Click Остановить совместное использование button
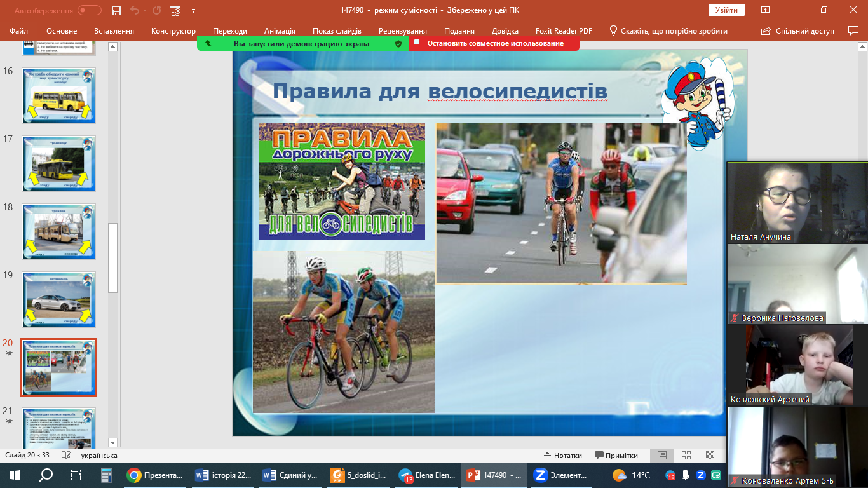This screenshot has width=868, height=488. [x=494, y=43]
